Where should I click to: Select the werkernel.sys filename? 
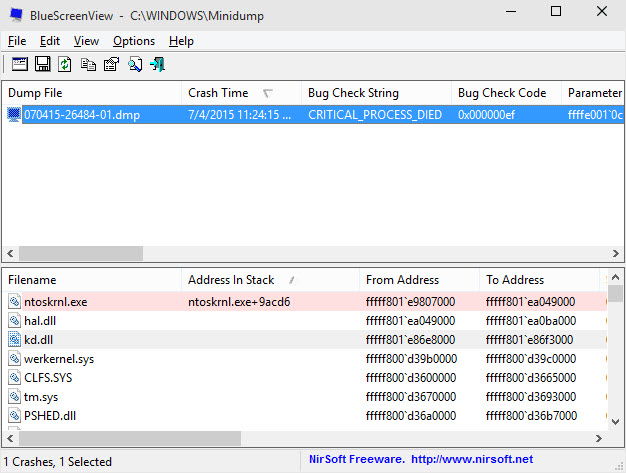coord(59,359)
